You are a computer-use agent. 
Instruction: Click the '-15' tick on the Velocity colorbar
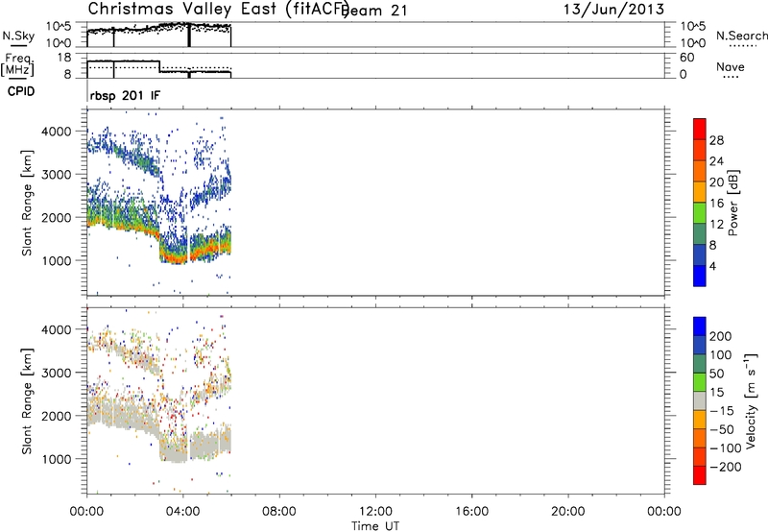click(x=723, y=410)
